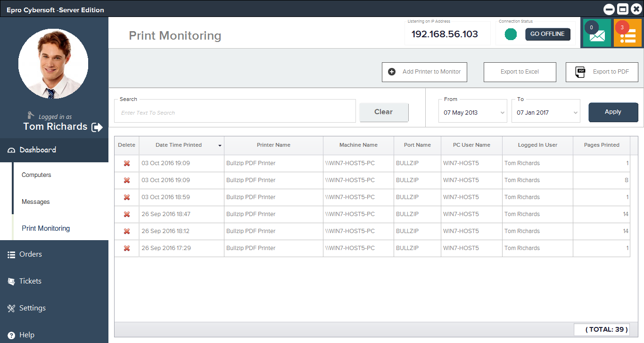Open the messages envelope icon
The width and height of the screenshot is (644, 343).
[x=597, y=33]
